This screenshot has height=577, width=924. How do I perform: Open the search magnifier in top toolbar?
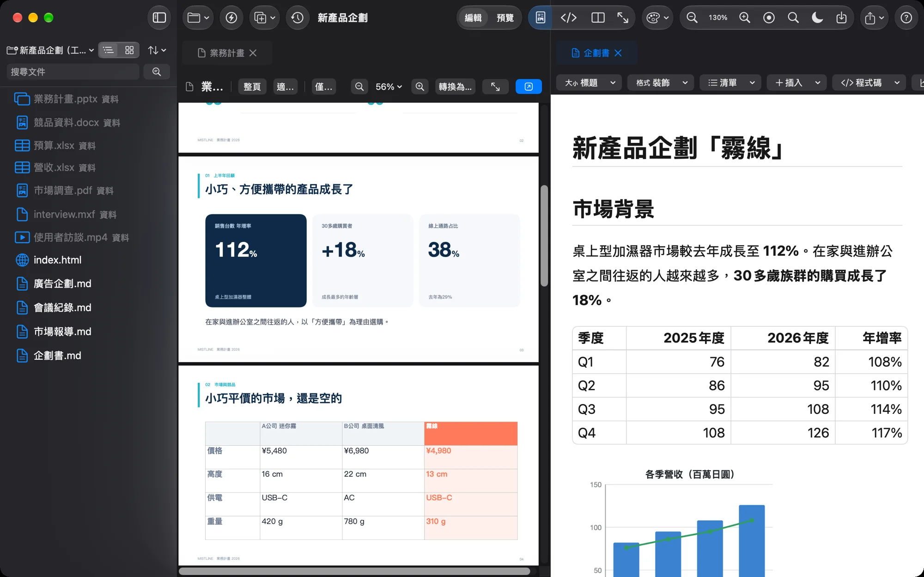pyautogui.click(x=793, y=18)
